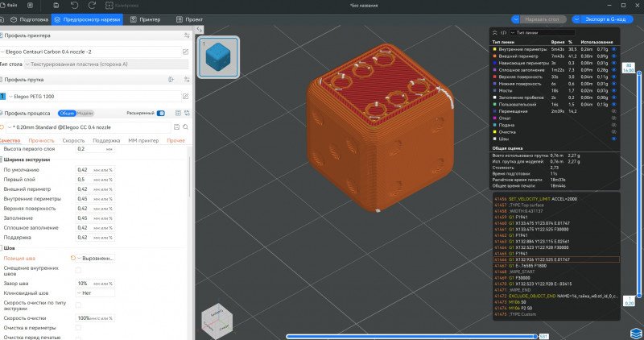Reset seam position with orange revert icon

point(74,258)
